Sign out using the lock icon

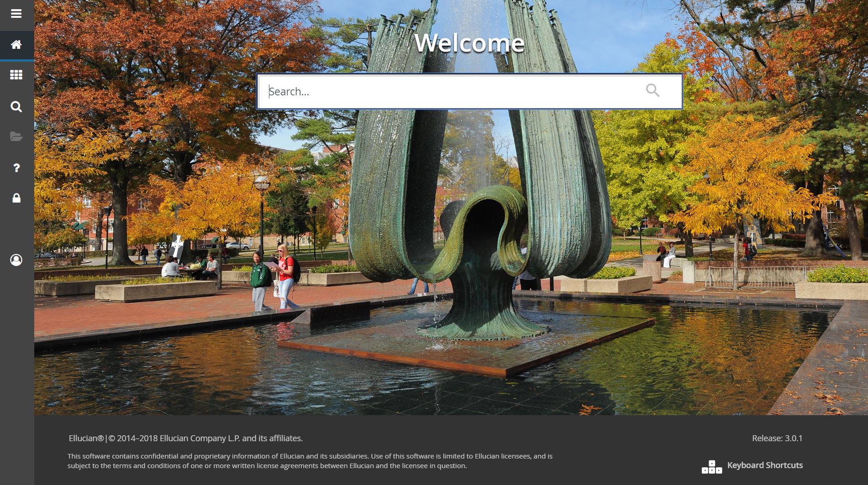(16, 198)
